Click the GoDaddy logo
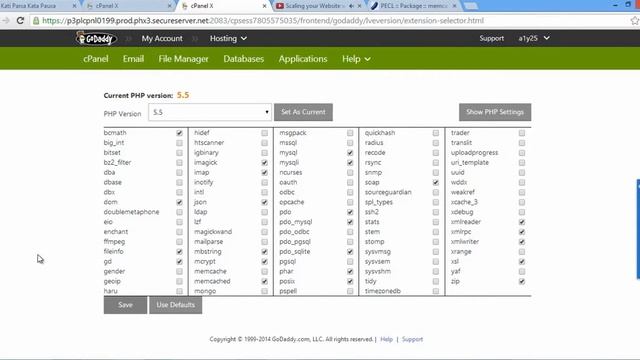The width and height of the screenshot is (640, 360). pyautogui.click(x=96, y=38)
